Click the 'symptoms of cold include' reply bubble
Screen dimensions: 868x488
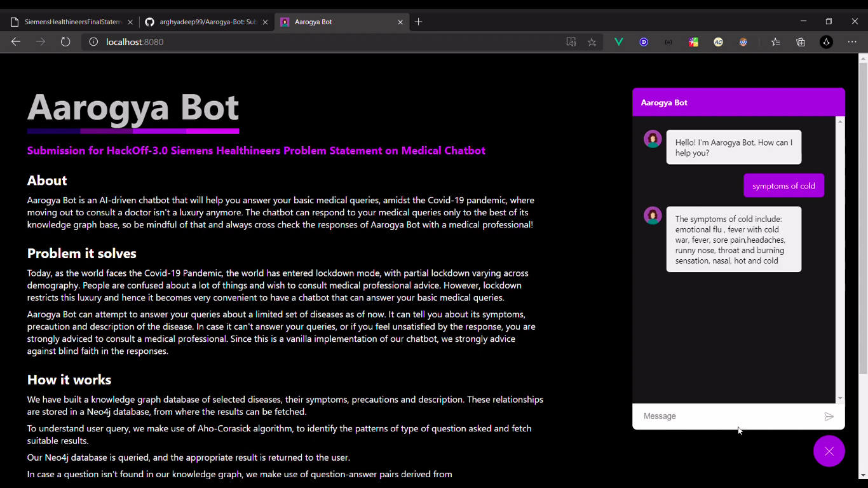[x=734, y=240]
